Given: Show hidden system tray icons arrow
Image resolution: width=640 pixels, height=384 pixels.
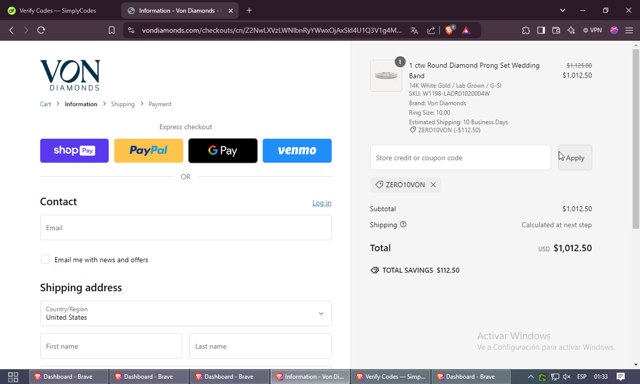Looking at the screenshot, I should tap(531, 377).
